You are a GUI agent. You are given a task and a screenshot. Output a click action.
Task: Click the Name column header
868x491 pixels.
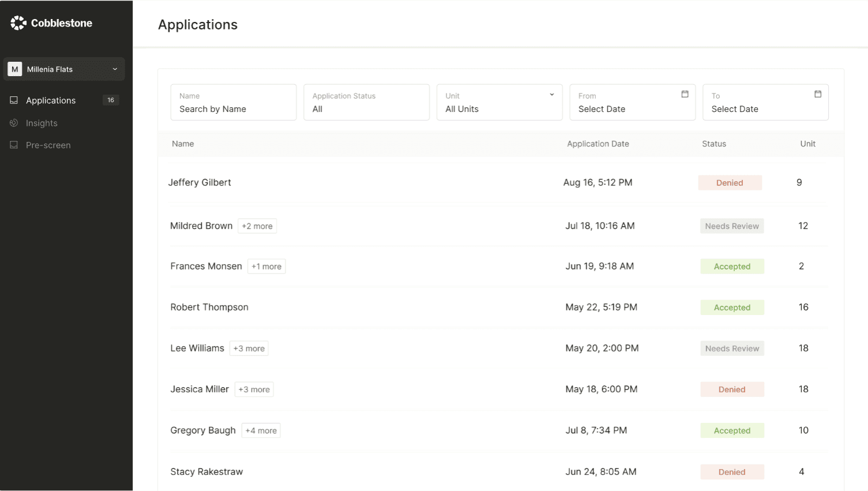point(183,144)
